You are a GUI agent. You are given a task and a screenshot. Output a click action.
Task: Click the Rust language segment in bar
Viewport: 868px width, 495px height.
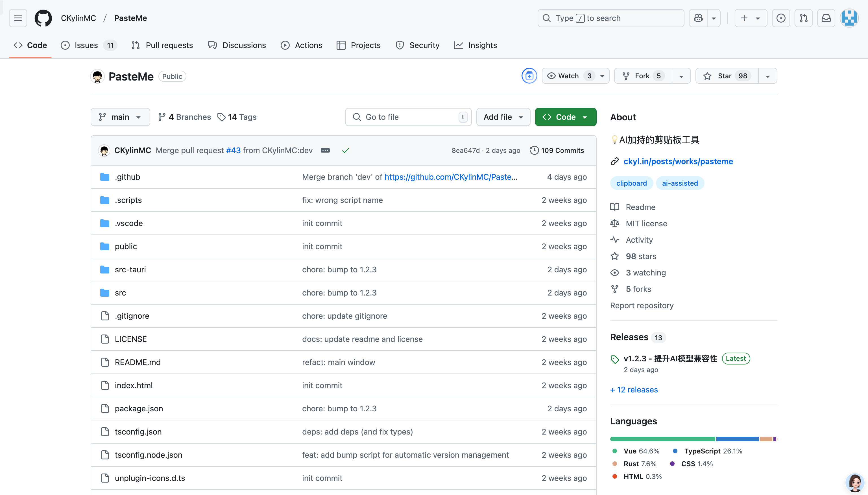coord(766,439)
